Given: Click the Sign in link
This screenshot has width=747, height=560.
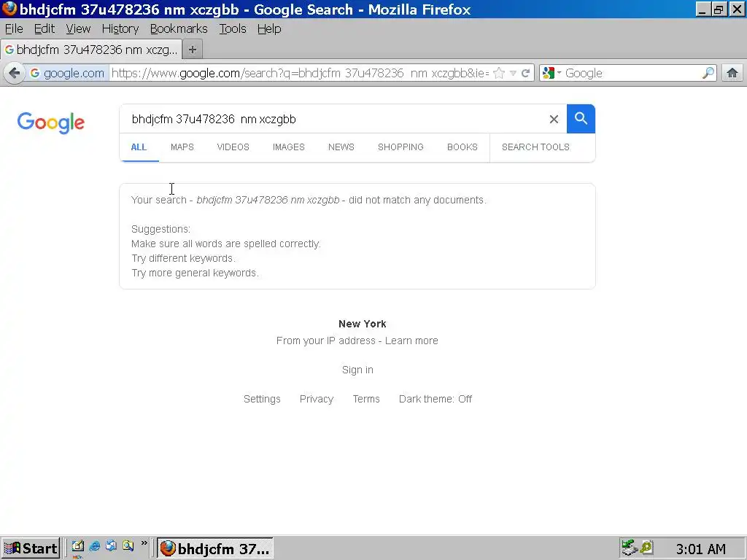Looking at the screenshot, I should tap(357, 370).
